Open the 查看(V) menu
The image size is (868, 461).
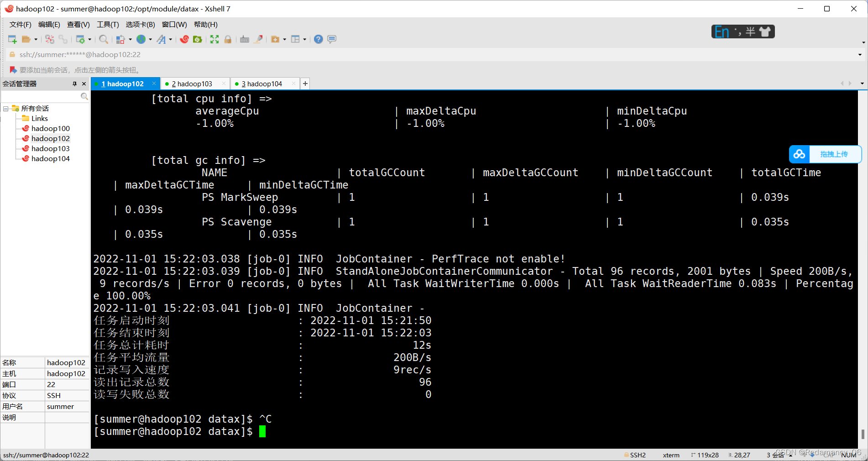click(78, 25)
